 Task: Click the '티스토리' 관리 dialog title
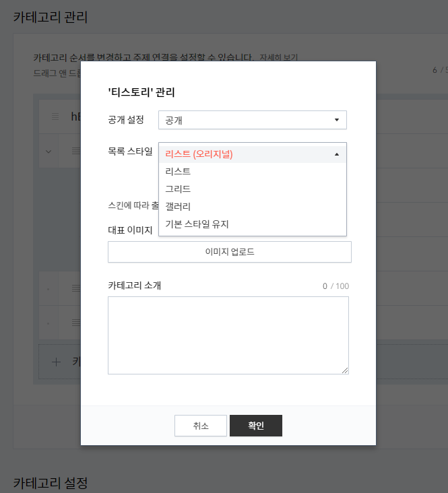click(x=141, y=92)
